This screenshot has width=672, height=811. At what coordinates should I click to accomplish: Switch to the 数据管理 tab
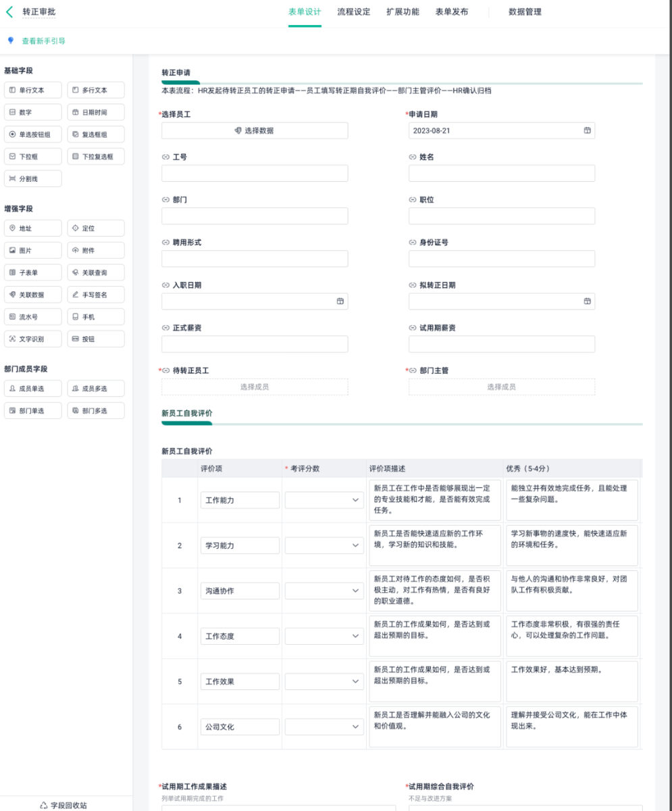[525, 12]
